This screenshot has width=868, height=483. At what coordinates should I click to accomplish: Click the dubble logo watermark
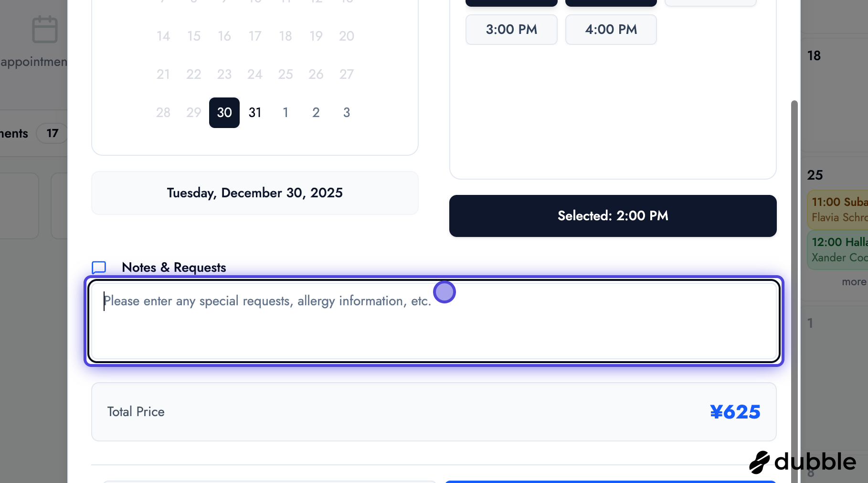803,462
